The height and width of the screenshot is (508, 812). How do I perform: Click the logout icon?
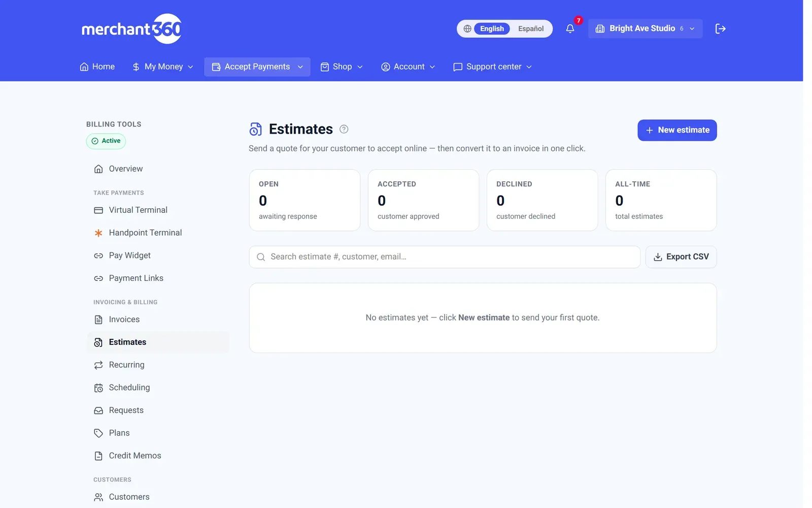pyautogui.click(x=720, y=29)
